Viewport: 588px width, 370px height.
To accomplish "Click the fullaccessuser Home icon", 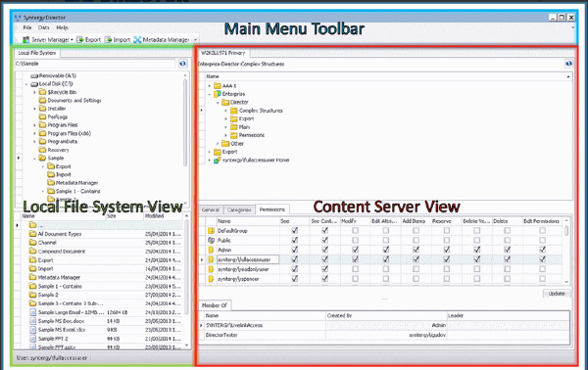I will click(x=217, y=161).
